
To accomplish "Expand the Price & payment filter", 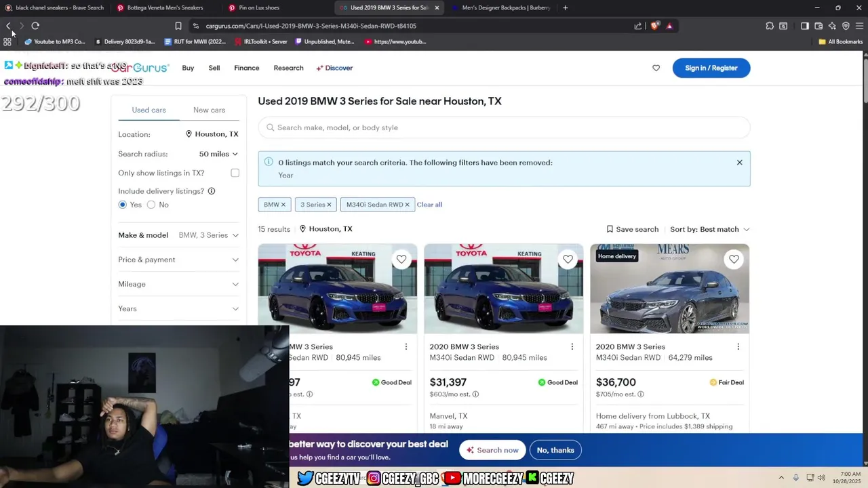I will (178, 260).
